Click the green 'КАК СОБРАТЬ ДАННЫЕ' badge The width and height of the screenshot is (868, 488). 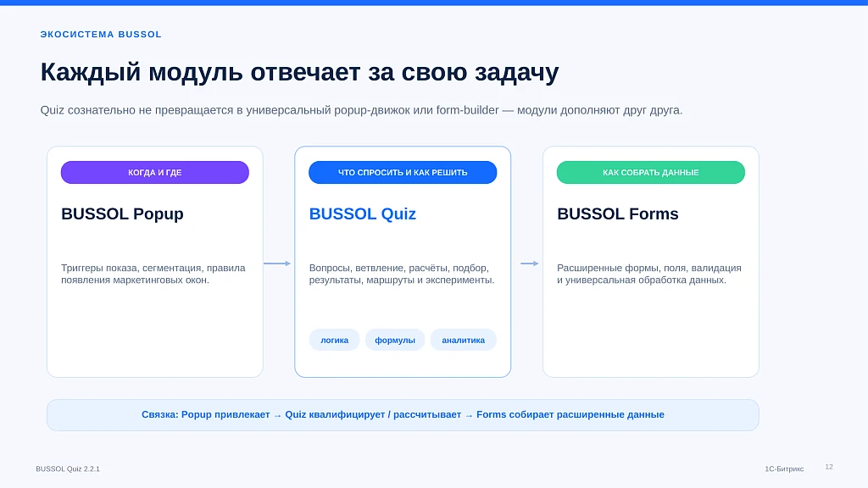click(x=650, y=172)
